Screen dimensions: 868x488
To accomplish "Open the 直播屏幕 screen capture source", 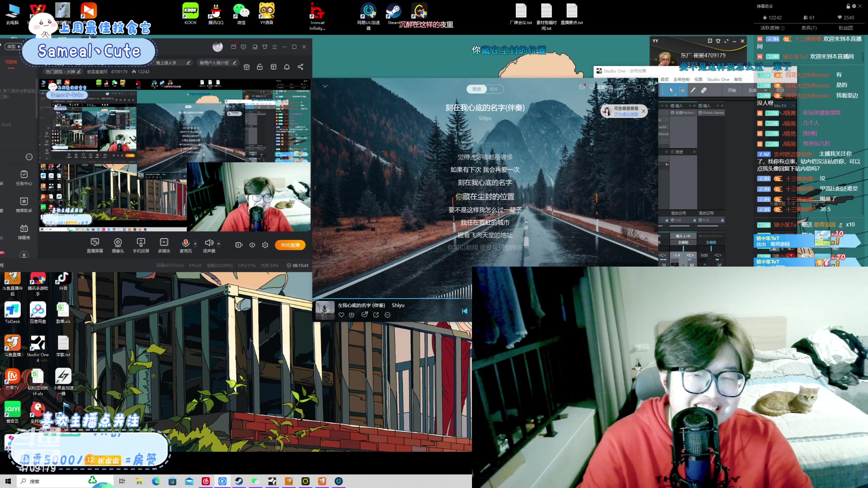I will pyautogui.click(x=95, y=245).
